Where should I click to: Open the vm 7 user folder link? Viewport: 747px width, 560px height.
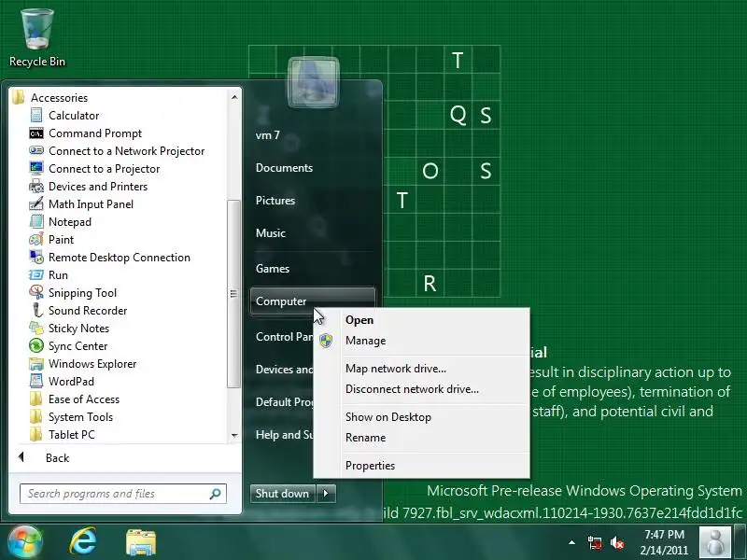tap(267, 135)
